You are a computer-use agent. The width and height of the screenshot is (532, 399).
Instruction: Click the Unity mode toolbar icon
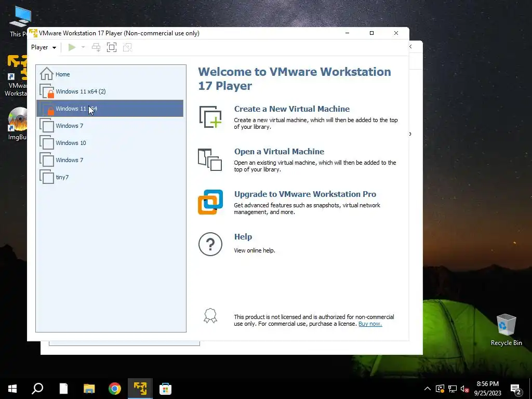coord(127,47)
